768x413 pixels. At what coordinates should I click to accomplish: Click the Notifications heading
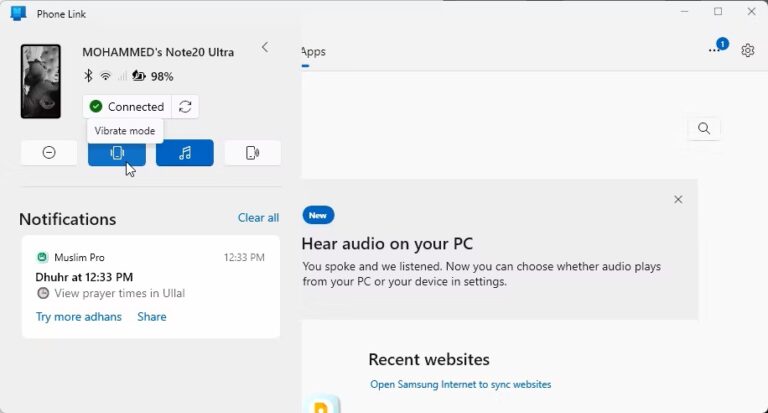tap(68, 219)
